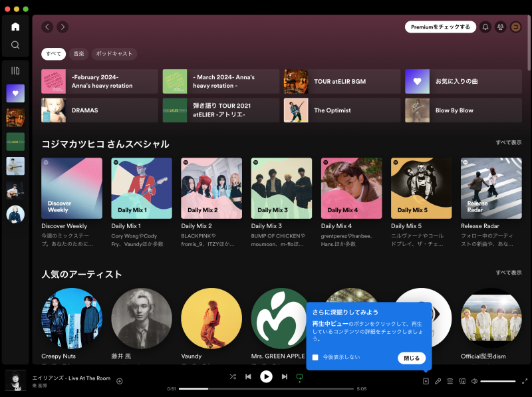Open the Now Playing view icon
Screen dimensions: 532x397
click(x=426, y=382)
